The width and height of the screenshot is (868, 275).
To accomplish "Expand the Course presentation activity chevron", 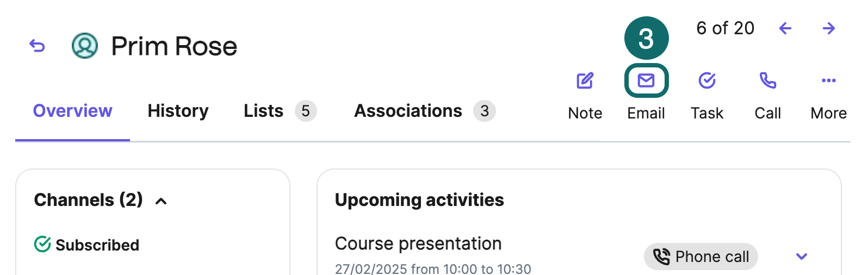I will (x=802, y=257).
